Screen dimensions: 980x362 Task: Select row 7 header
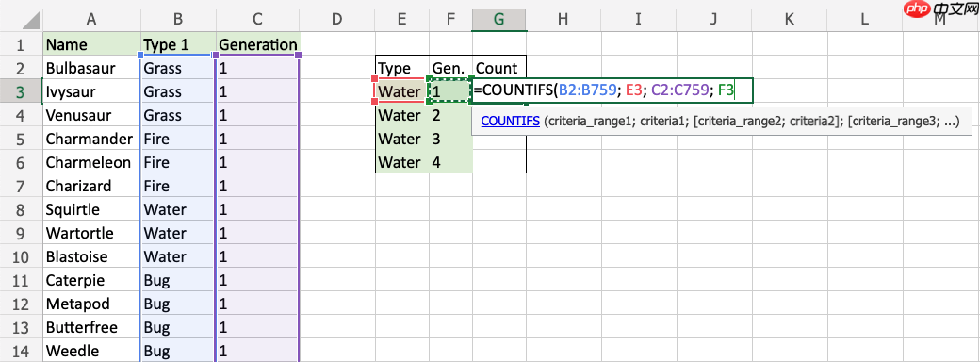click(x=20, y=186)
